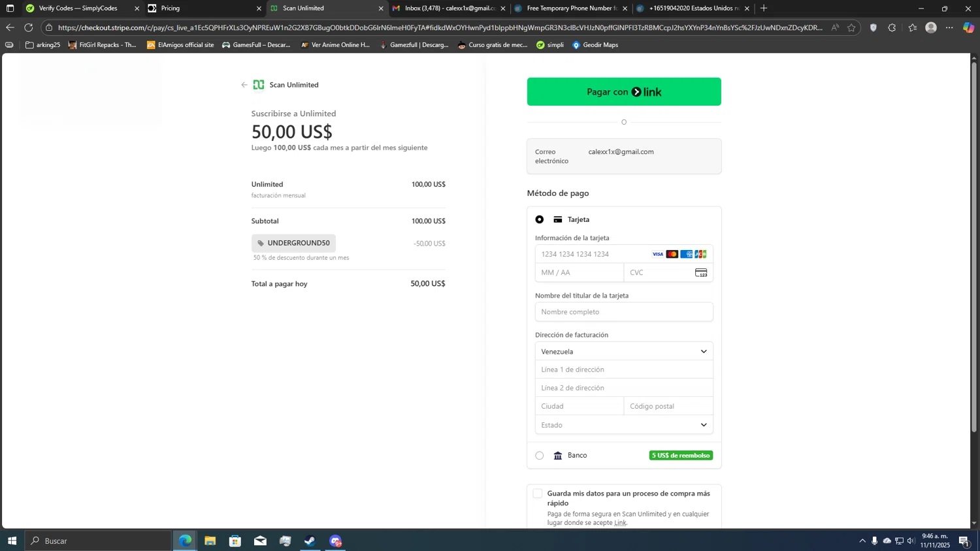Switch to +16519042020 Estados Unidos tab

click(x=694, y=8)
